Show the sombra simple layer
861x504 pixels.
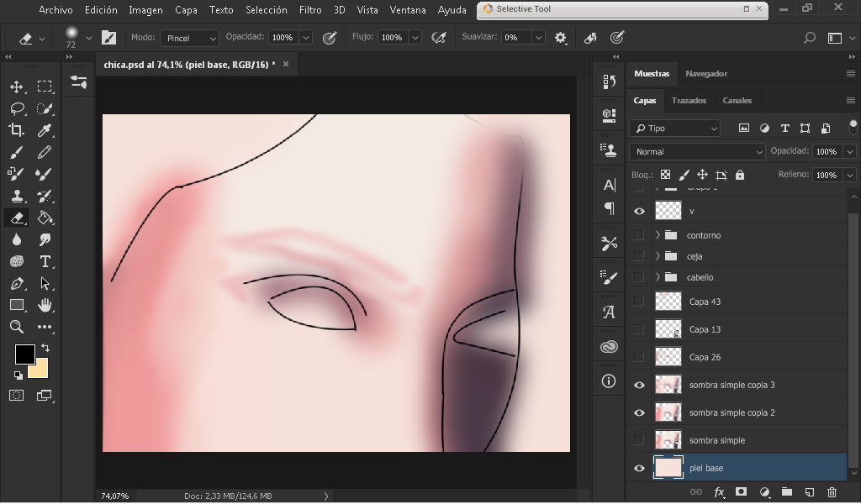[639, 440]
